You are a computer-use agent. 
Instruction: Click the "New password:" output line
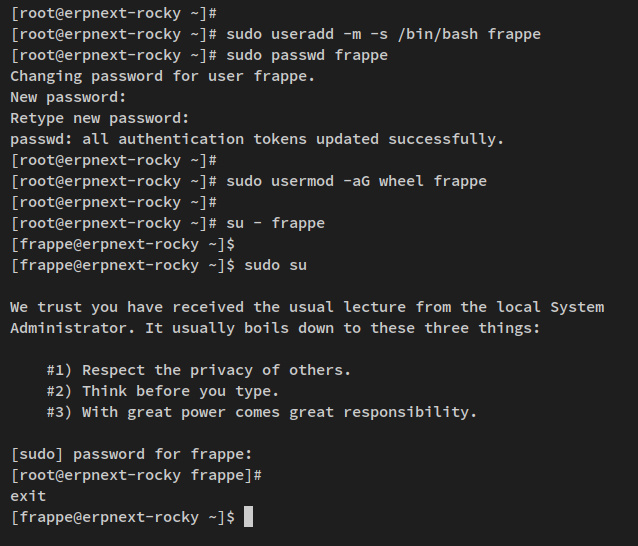[x=68, y=97]
